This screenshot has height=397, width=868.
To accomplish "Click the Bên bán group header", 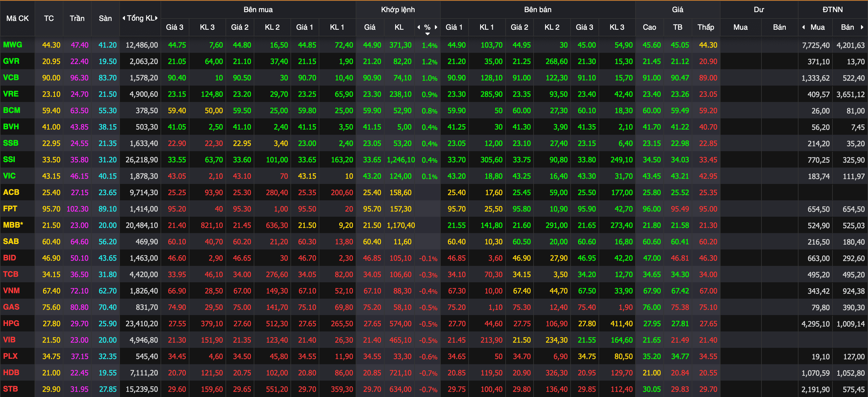I will coord(538,9).
